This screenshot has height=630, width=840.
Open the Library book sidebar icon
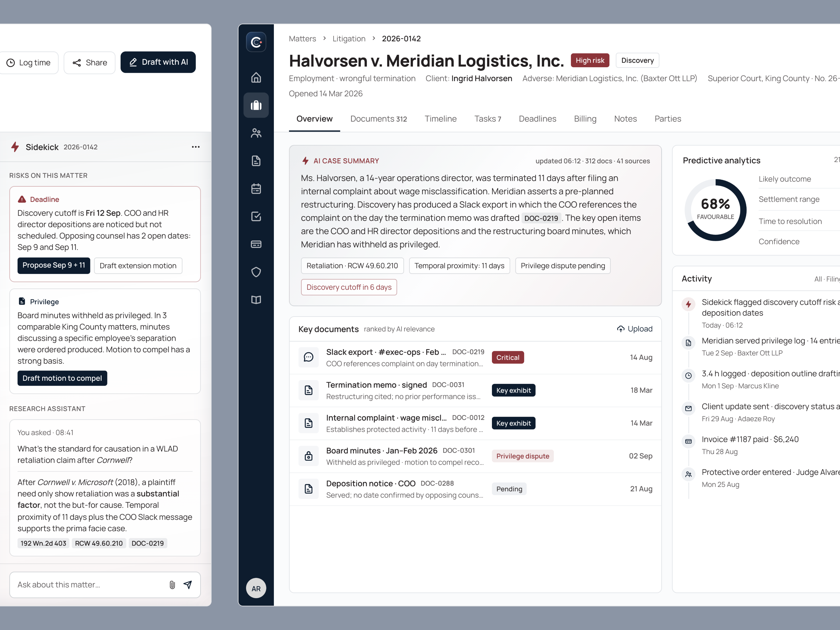256,300
